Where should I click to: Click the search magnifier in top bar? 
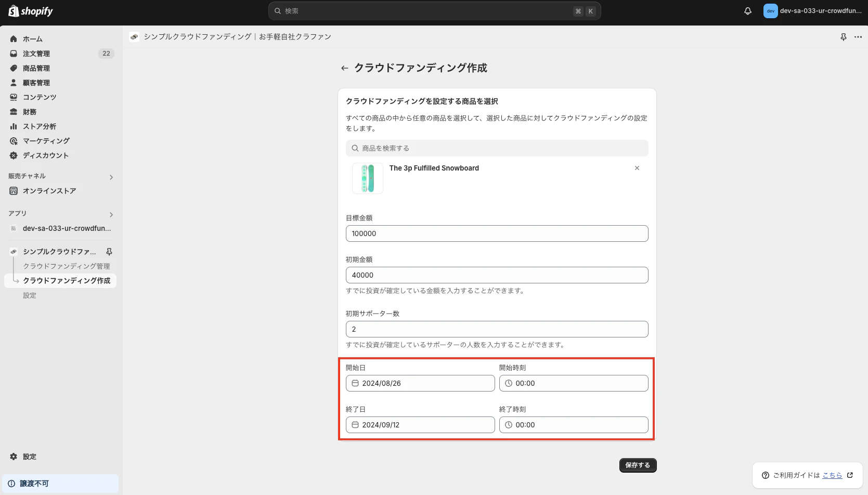[x=276, y=10]
